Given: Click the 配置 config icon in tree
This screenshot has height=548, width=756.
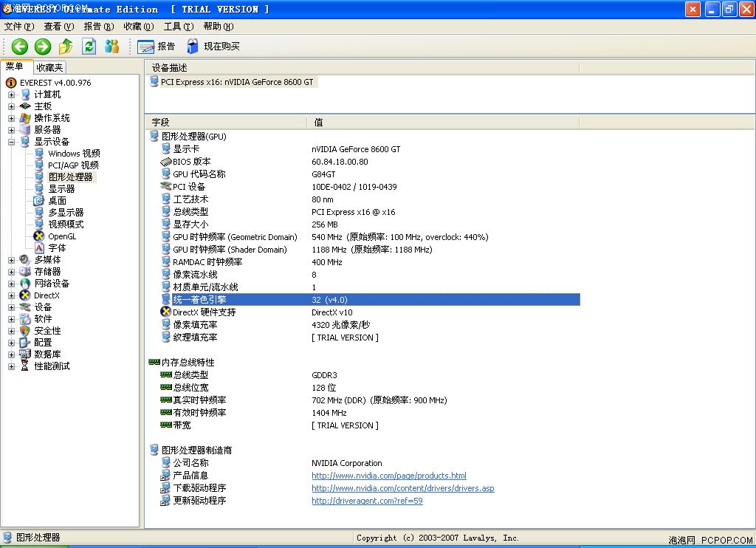Looking at the screenshot, I should (26, 343).
